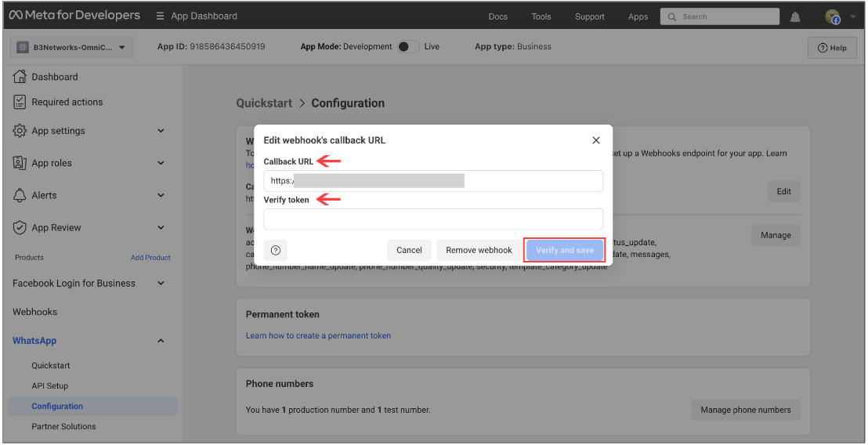Image resolution: width=868 pixels, height=445 pixels.
Task: Click Verify and save button
Action: [565, 250]
